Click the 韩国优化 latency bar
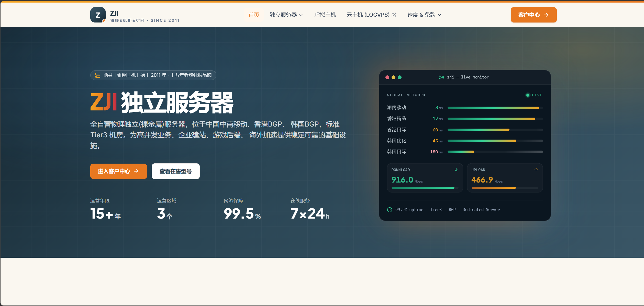Viewport: 644px width, 306px height. (495, 141)
